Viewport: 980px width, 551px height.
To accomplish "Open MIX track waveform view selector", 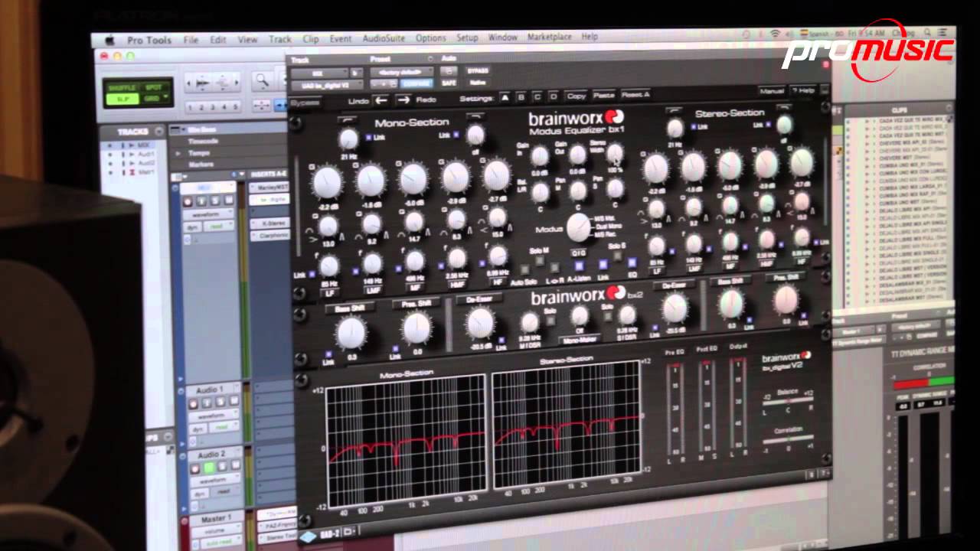I will click(208, 215).
